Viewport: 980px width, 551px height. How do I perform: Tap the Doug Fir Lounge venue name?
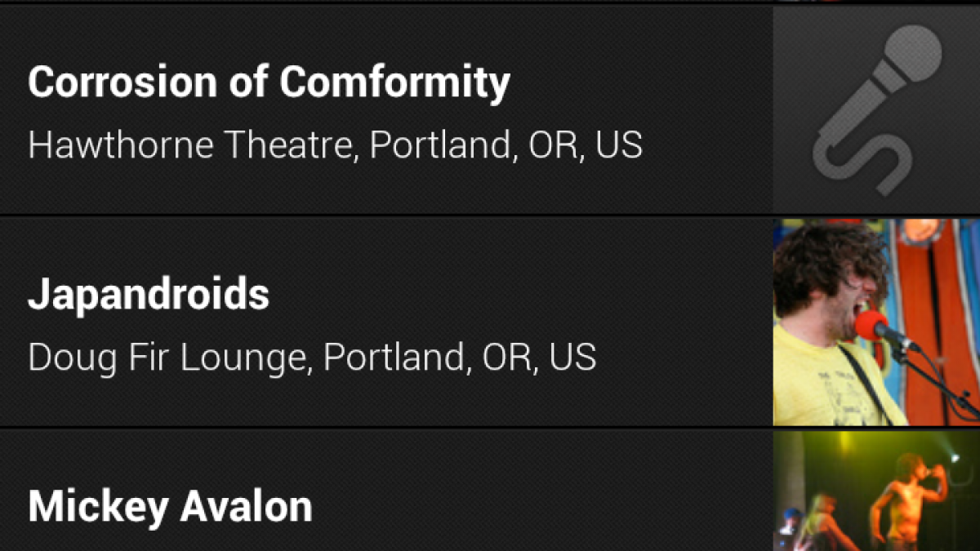(170, 357)
